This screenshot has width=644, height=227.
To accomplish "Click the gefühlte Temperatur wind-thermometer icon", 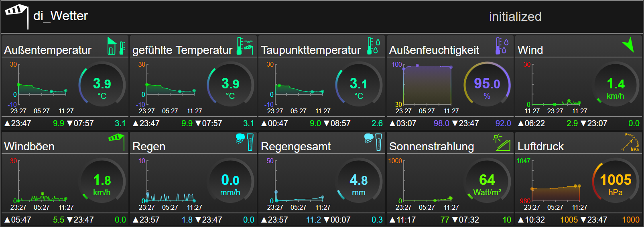I will point(245,46).
